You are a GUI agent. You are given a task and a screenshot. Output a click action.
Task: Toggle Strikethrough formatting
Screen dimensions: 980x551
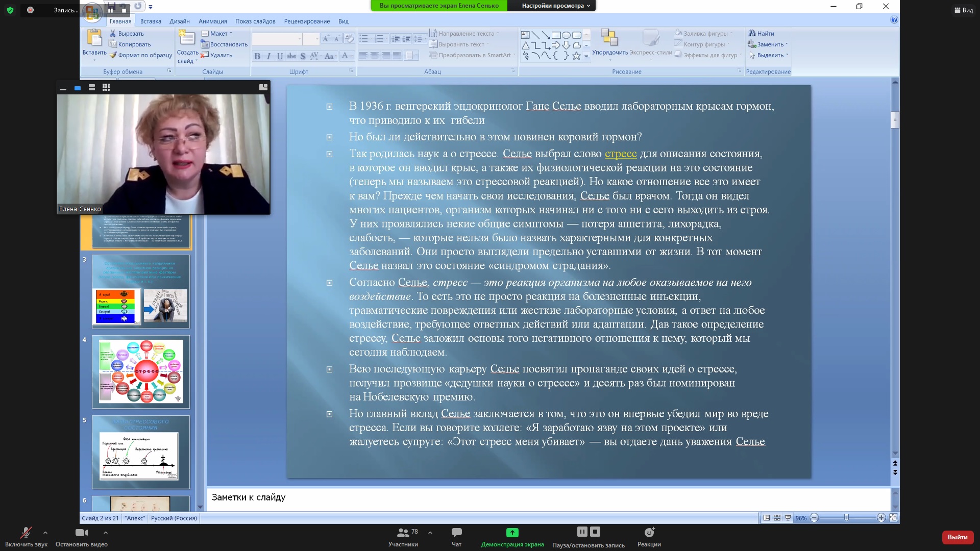point(291,56)
